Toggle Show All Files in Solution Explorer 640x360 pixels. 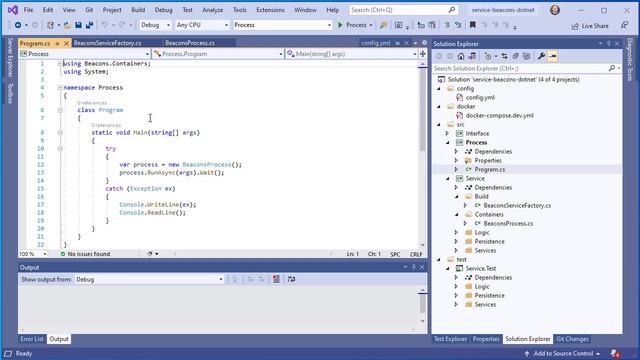point(527,56)
